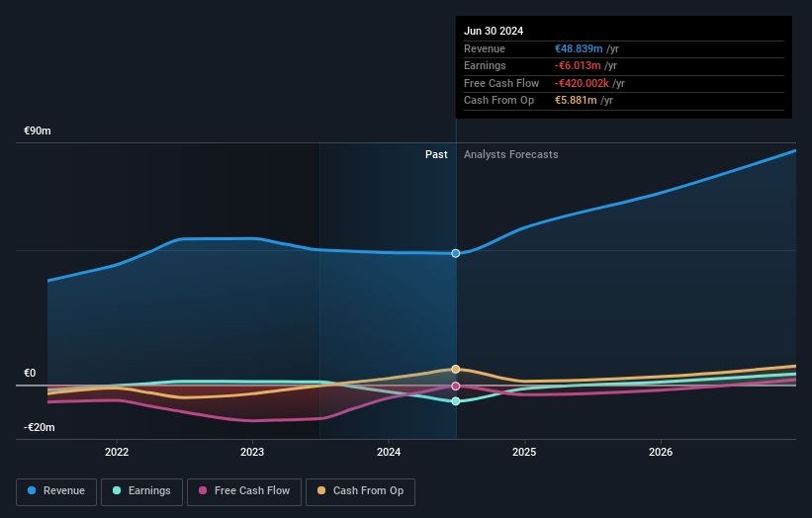Toggle the Earnings legend series

point(141,491)
